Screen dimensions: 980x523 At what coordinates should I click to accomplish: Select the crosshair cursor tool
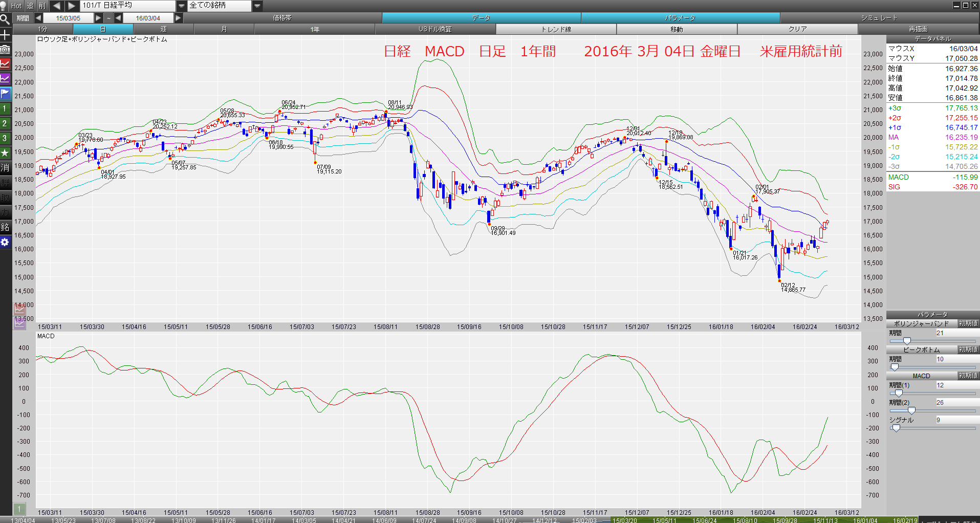(x=5, y=35)
